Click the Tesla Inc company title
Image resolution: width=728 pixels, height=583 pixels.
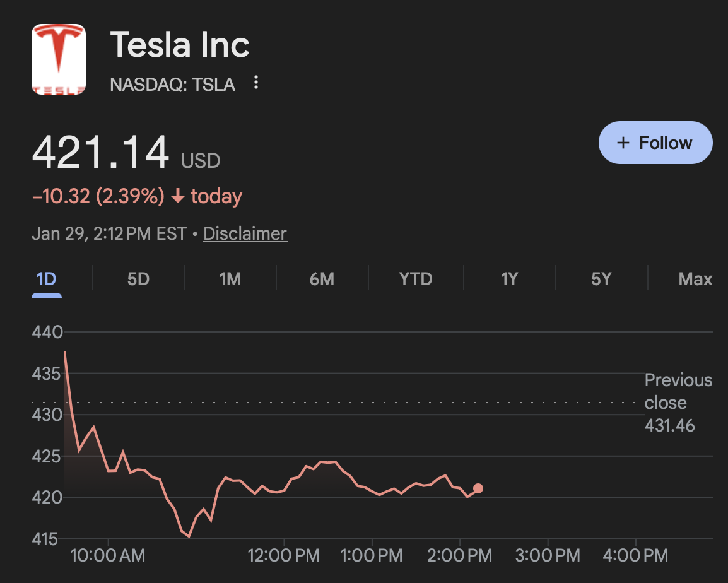click(180, 45)
